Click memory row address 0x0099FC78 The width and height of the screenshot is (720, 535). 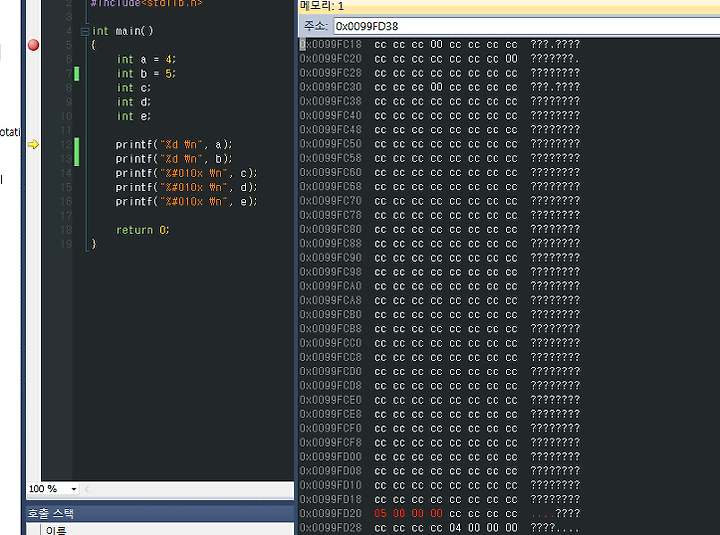tap(331, 215)
